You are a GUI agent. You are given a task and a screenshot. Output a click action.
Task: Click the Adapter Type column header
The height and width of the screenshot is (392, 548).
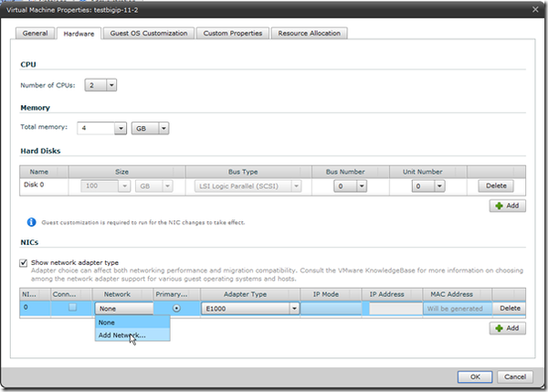[250, 294]
